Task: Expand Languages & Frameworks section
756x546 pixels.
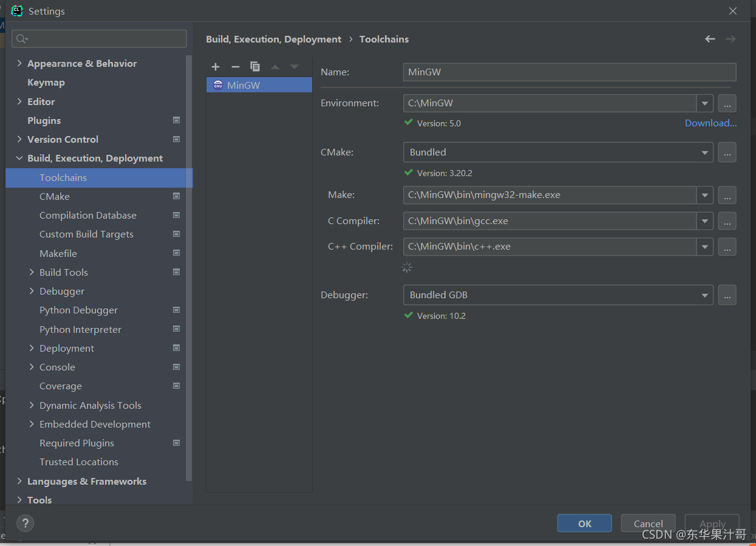Action: pyautogui.click(x=19, y=481)
